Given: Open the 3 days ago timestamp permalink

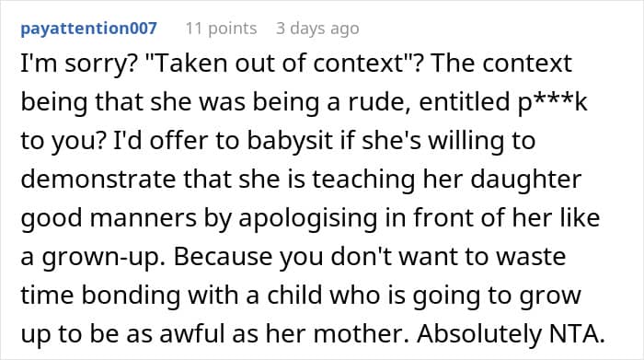Looking at the screenshot, I should (317, 29).
